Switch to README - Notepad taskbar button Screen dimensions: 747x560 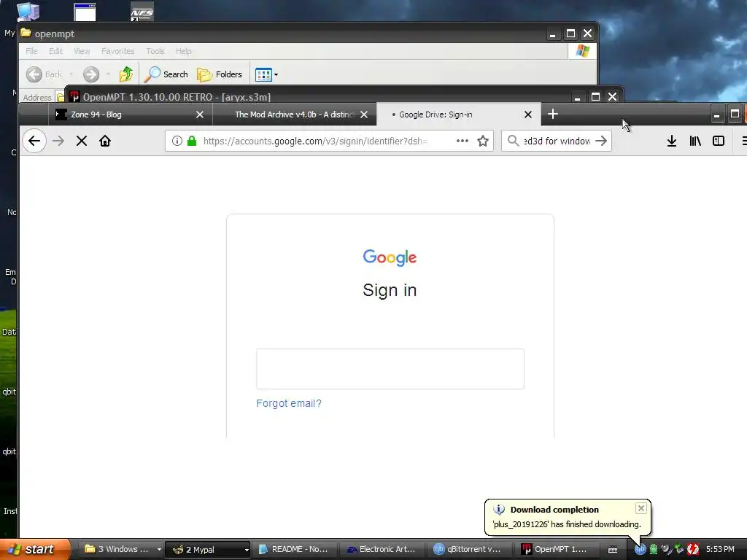[x=295, y=549]
